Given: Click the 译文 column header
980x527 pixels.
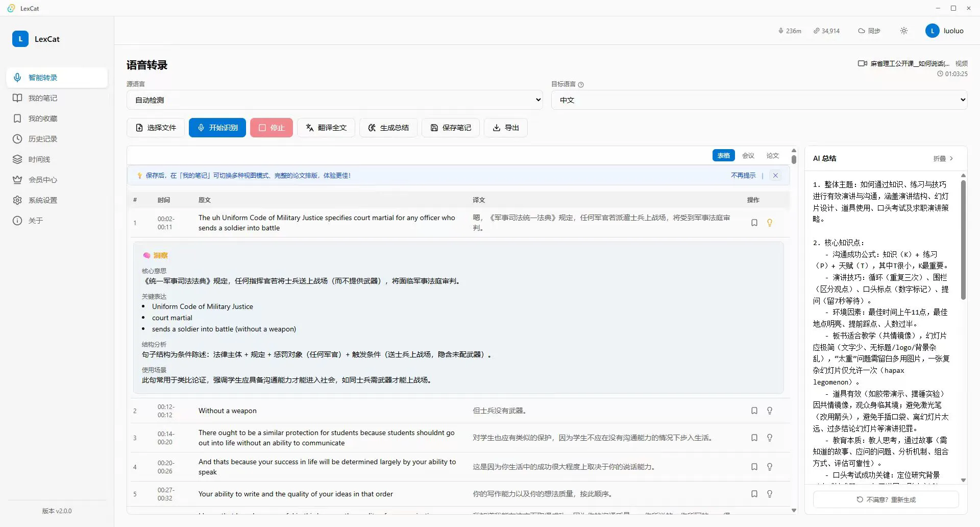Looking at the screenshot, I should pos(479,200).
